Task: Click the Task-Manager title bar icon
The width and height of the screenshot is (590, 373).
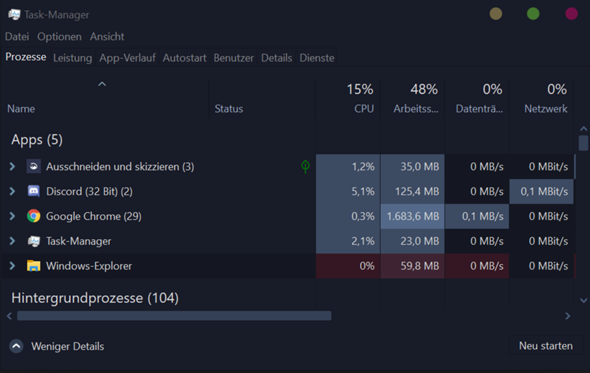Action: [14, 15]
